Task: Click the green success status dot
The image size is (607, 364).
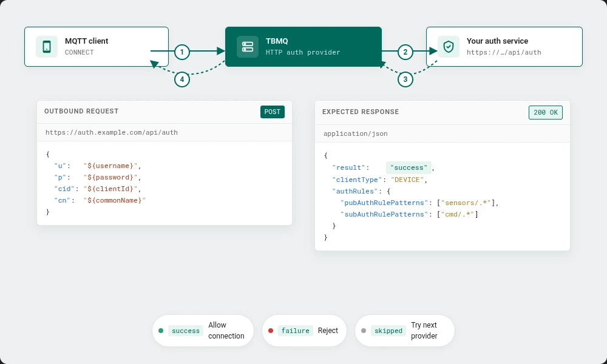Action: point(161,331)
